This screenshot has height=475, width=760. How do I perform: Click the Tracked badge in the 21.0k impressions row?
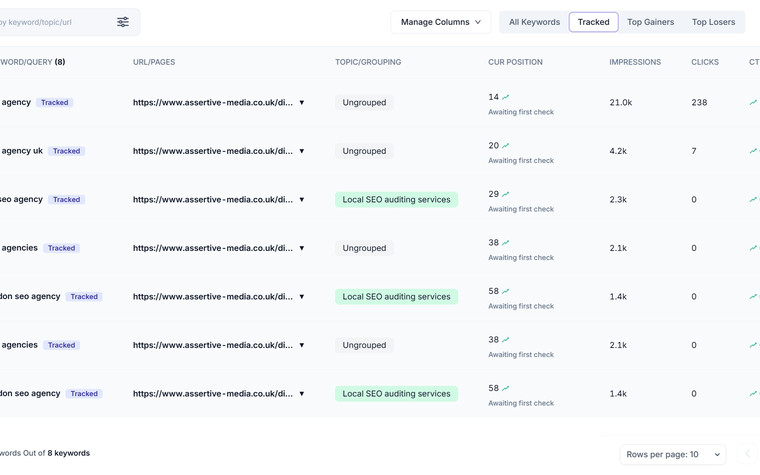pyautogui.click(x=54, y=102)
